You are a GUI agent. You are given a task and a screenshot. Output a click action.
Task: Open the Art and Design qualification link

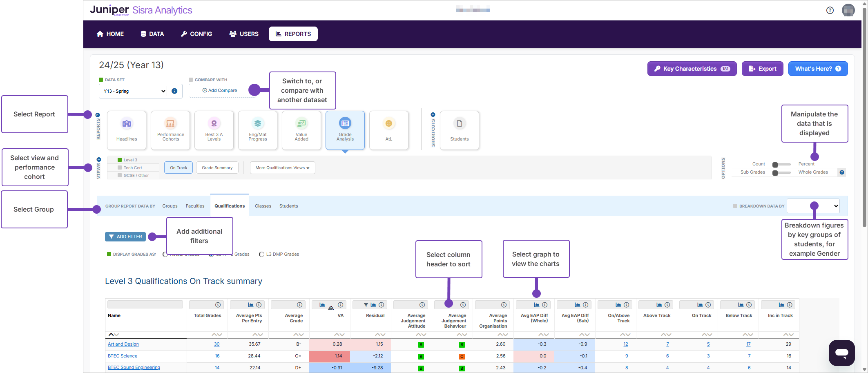(123, 344)
